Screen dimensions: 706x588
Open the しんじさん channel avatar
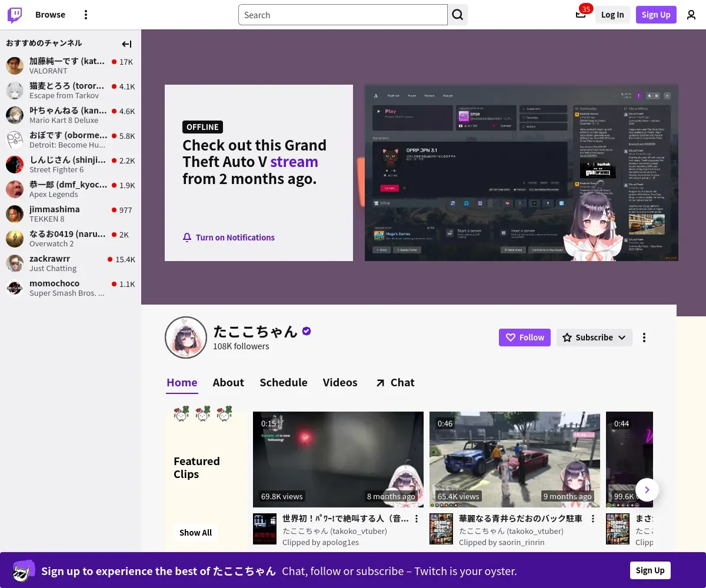(x=15, y=164)
